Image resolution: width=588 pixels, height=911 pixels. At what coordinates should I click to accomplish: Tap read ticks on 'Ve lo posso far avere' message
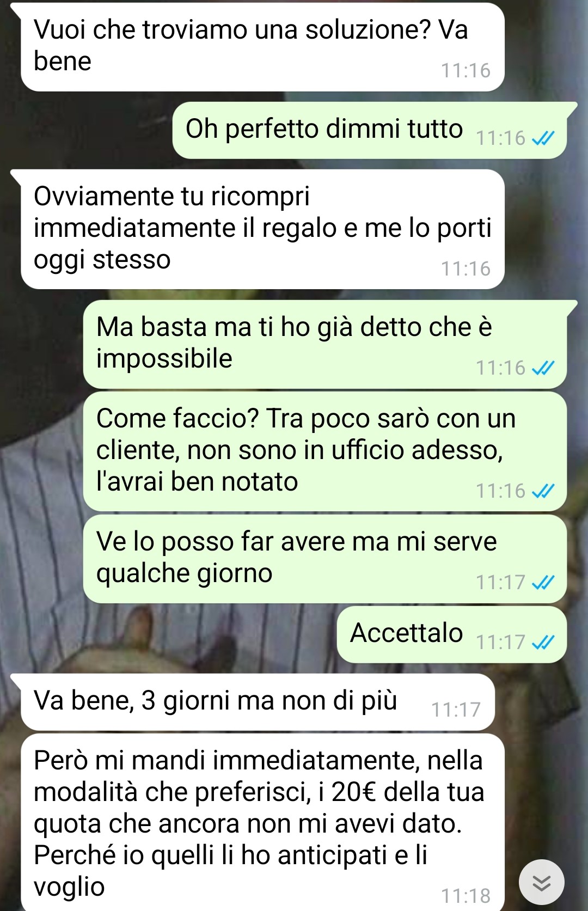[x=542, y=583]
